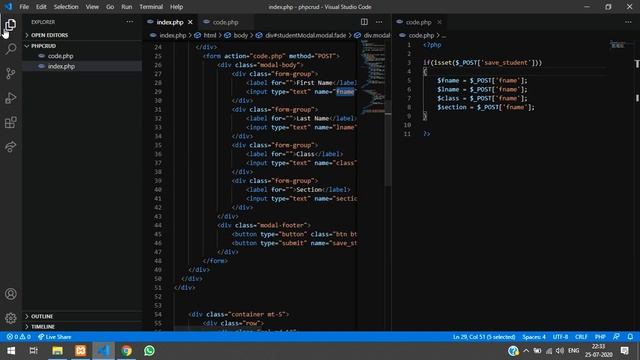Open right editor group more actions
Screen dimensions: 640x360
(628, 22)
